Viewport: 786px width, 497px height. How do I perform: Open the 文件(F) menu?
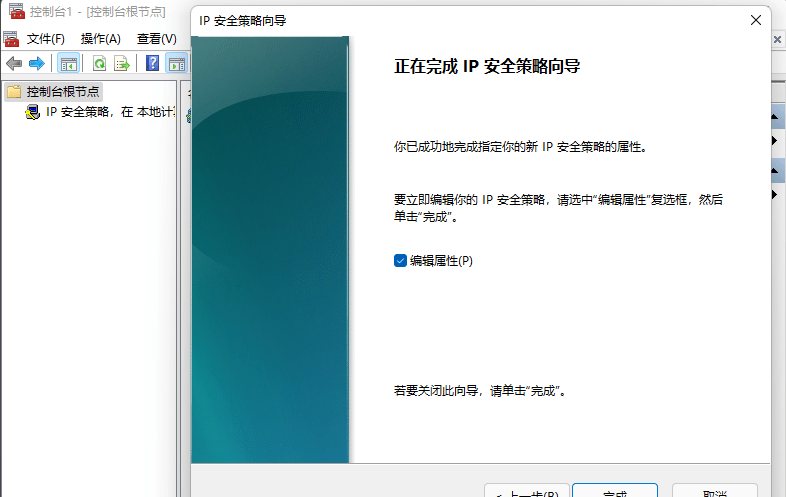point(46,39)
